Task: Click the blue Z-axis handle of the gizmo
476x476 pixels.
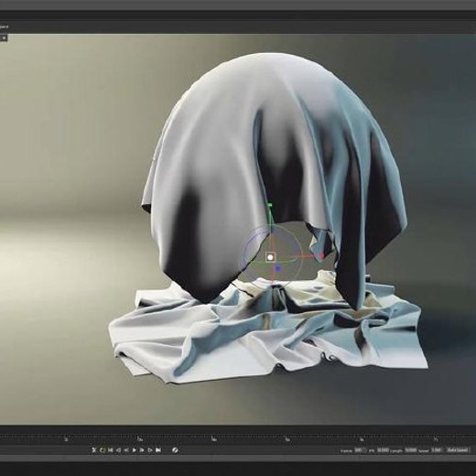Action: 277,268
